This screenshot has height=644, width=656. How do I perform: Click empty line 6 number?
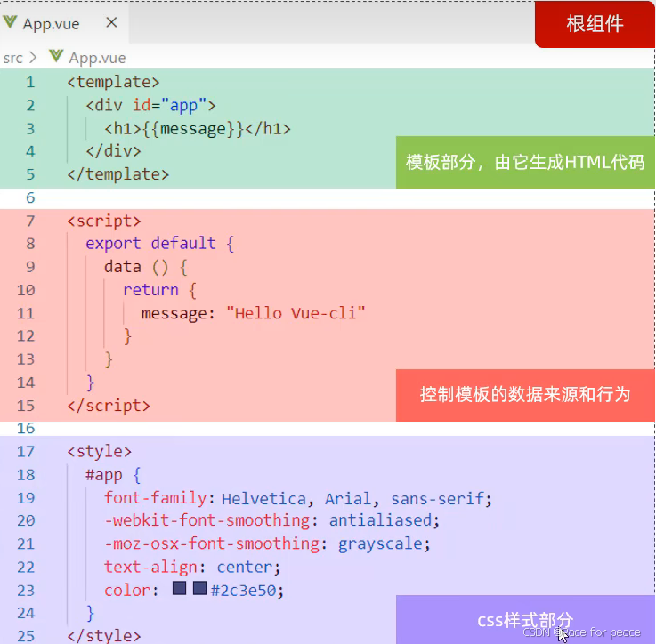[x=30, y=197]
